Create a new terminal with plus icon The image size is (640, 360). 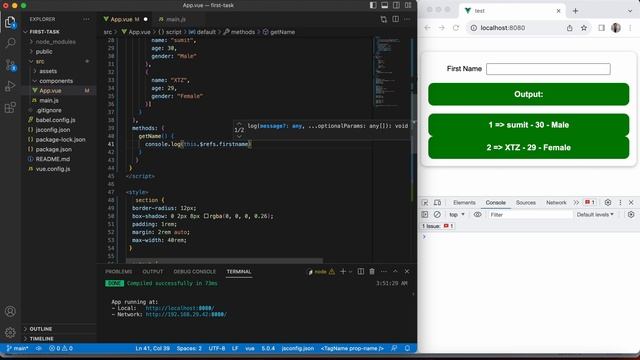343,271
